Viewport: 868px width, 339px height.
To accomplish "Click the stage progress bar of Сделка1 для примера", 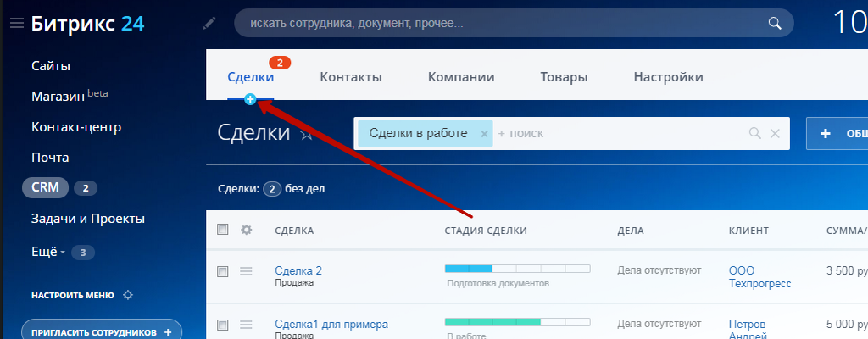I will (x=518, y=322).
